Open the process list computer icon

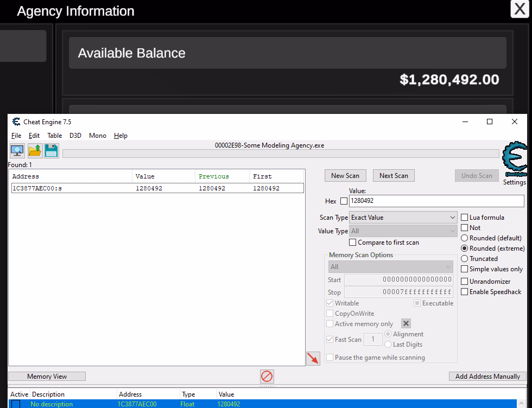pos(17,151)
